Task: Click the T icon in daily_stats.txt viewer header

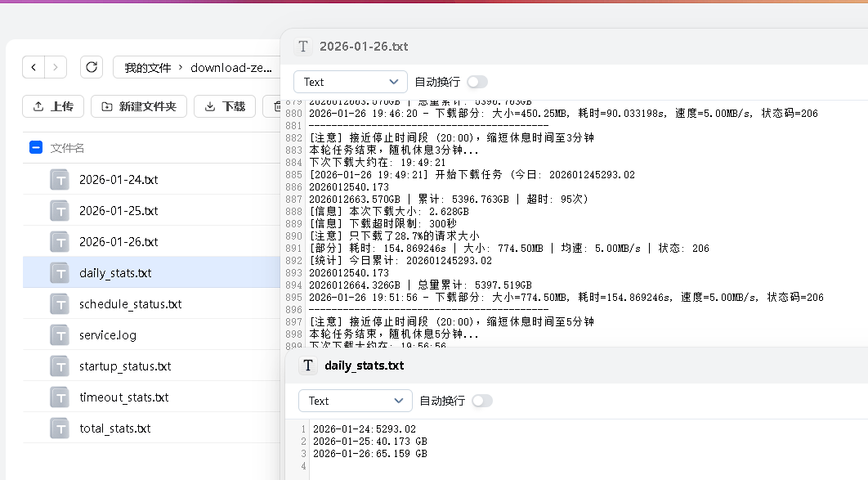Action: pyautogui.click(x=308, y=366)
